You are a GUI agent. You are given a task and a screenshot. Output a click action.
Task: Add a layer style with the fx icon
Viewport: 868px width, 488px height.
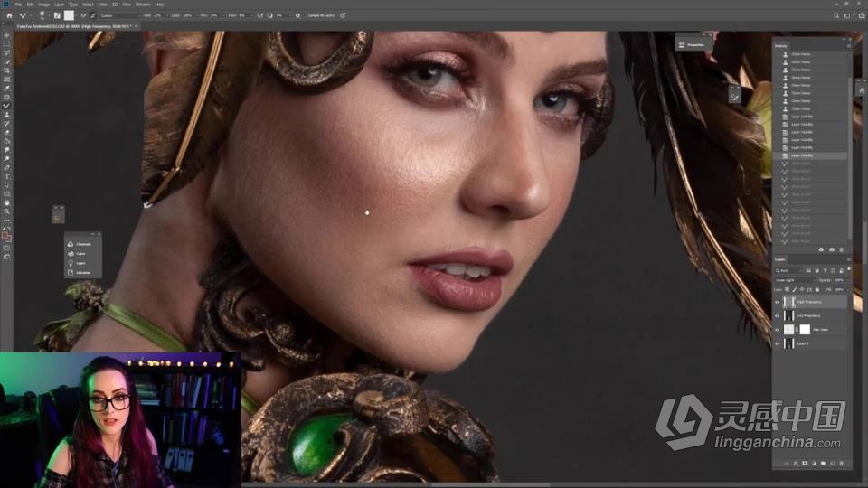click(x=796, y=463)
